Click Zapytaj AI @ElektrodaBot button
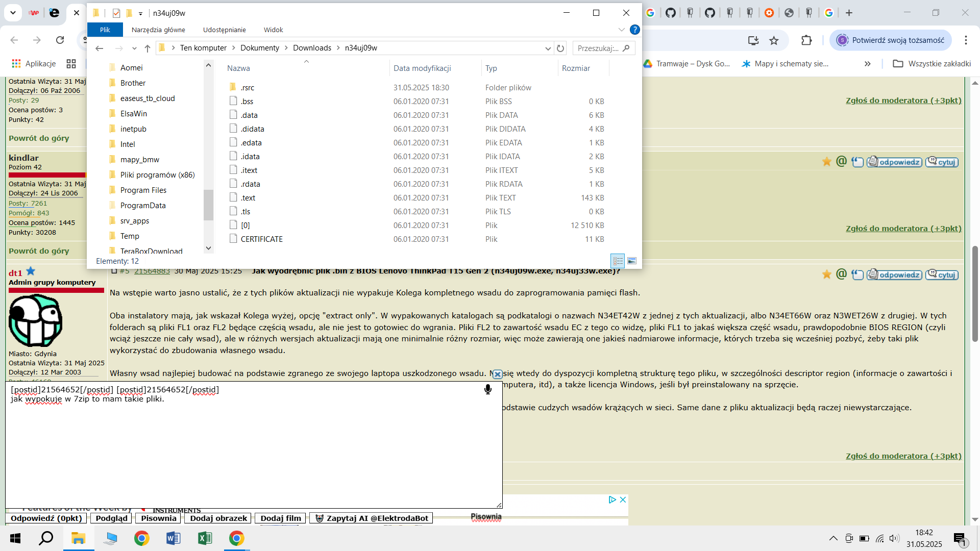 [x=372, y=518]
